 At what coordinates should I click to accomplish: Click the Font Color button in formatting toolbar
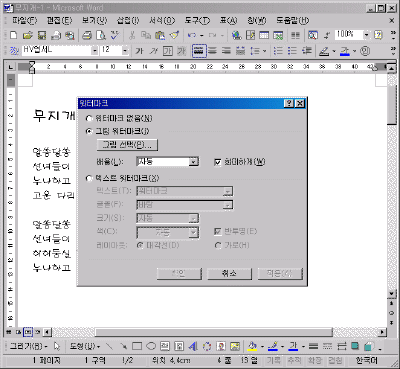[x=345, y=51]
